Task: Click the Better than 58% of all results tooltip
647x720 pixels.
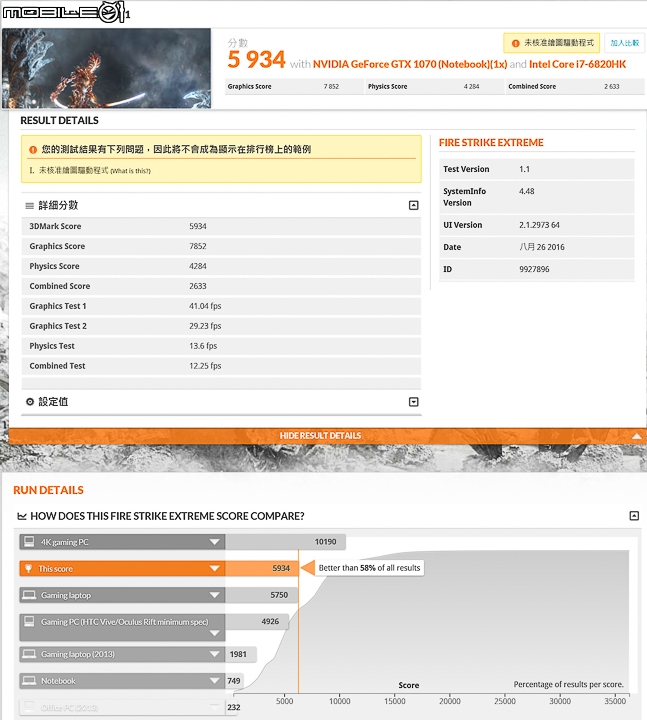Action: click(369, 568)
